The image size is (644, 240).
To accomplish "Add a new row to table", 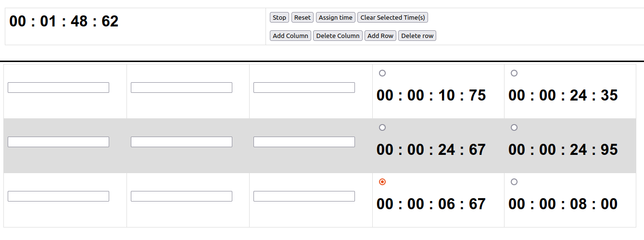I will coord(380,36).
